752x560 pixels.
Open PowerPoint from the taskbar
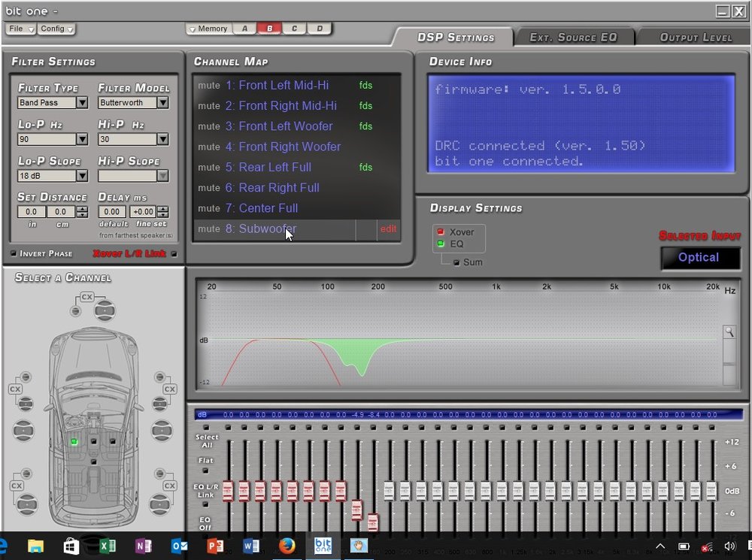[215, 546]
